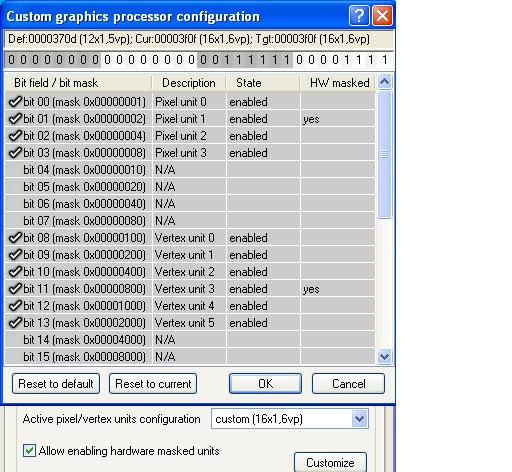This screenshot has width=512, height=472.
Task: Select row bit 07 (mask 0x00000080)
Action: (x=190, y=221)
